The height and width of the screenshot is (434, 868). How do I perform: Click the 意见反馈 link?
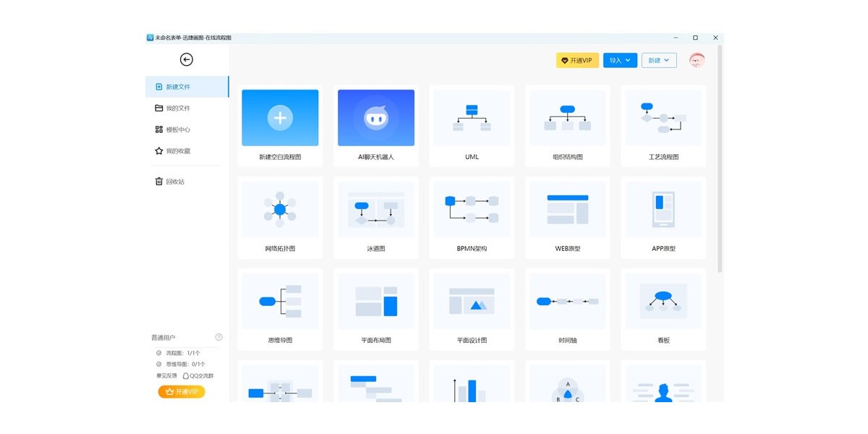pyautogui.click(x=165, y=375)
